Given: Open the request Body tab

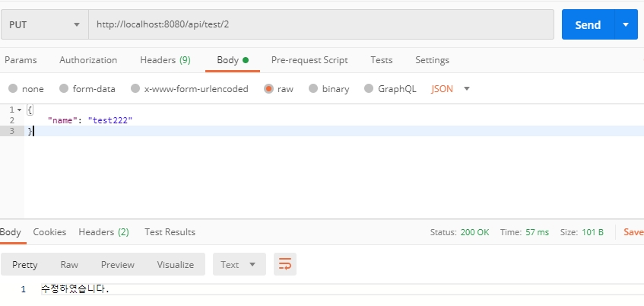Looking at the screenshot, I should coord(233,60).
